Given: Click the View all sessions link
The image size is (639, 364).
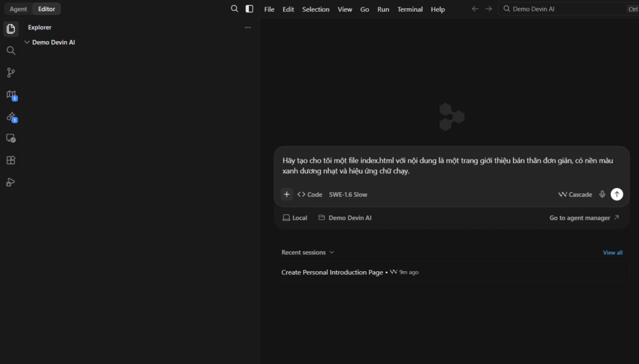Looking at the screenshot, I should coord(613,253).
